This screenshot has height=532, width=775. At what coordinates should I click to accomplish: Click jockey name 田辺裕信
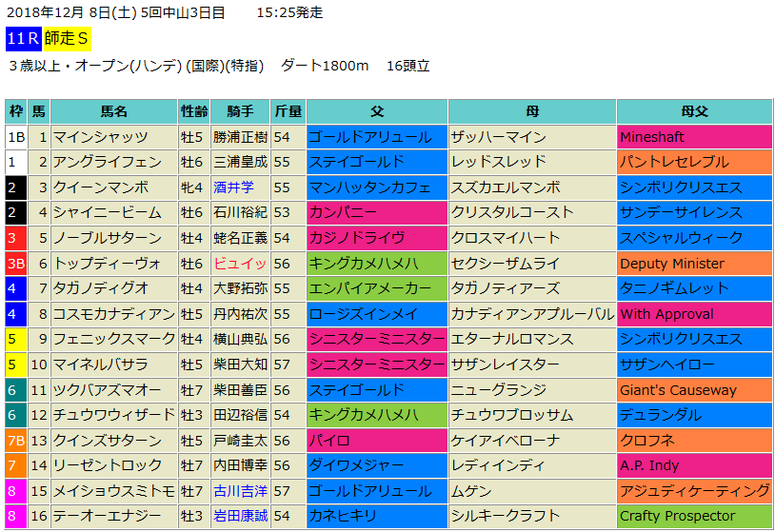(x=240, y=415)
